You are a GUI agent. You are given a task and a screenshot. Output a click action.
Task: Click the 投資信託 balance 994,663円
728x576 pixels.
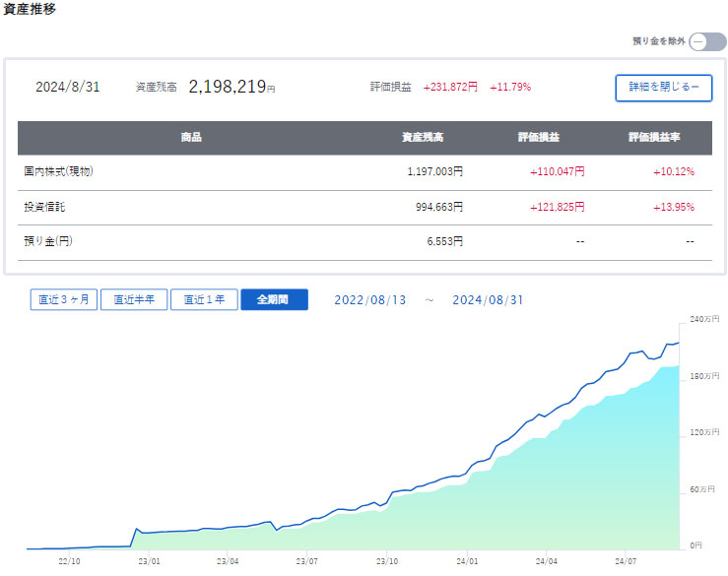434,208
